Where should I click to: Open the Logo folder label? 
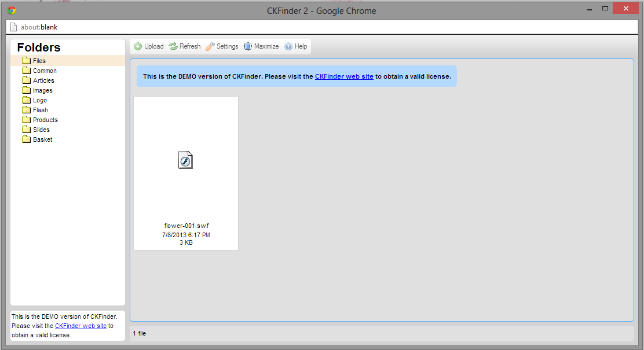coord(40,100)
